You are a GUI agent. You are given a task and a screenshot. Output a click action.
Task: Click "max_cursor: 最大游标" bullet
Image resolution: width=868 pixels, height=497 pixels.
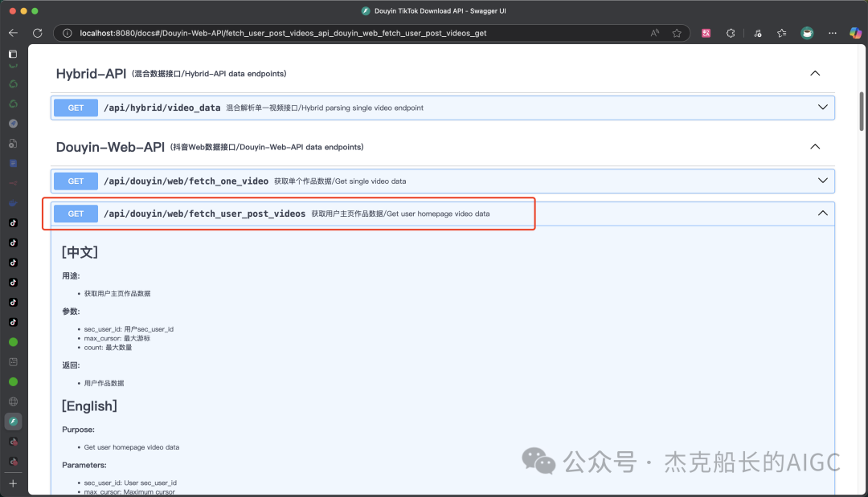tap(117, 338)
